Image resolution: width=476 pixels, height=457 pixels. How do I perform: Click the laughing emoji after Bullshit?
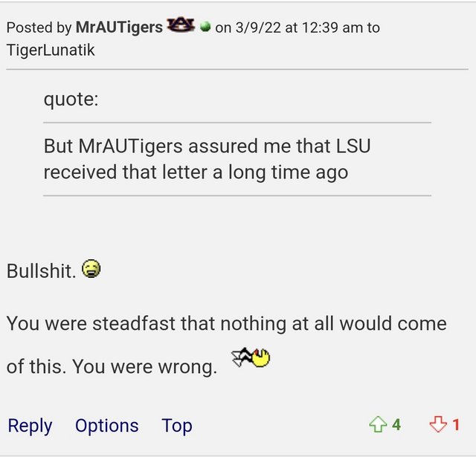91,270
